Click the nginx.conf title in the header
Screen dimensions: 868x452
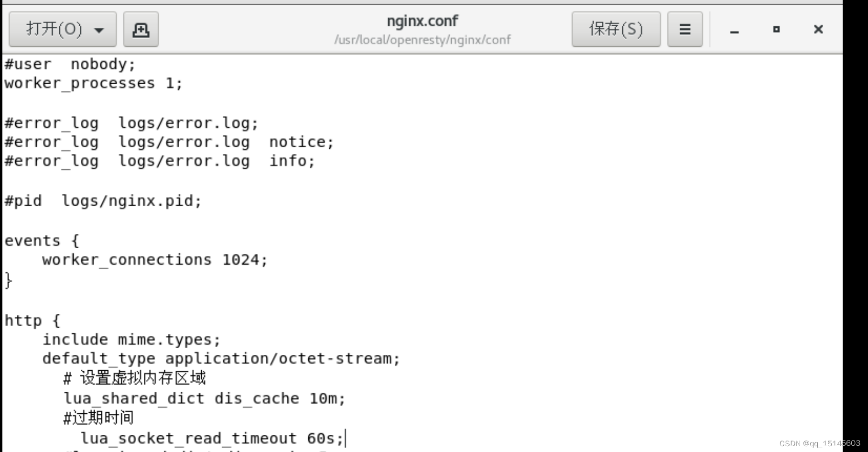422,21
